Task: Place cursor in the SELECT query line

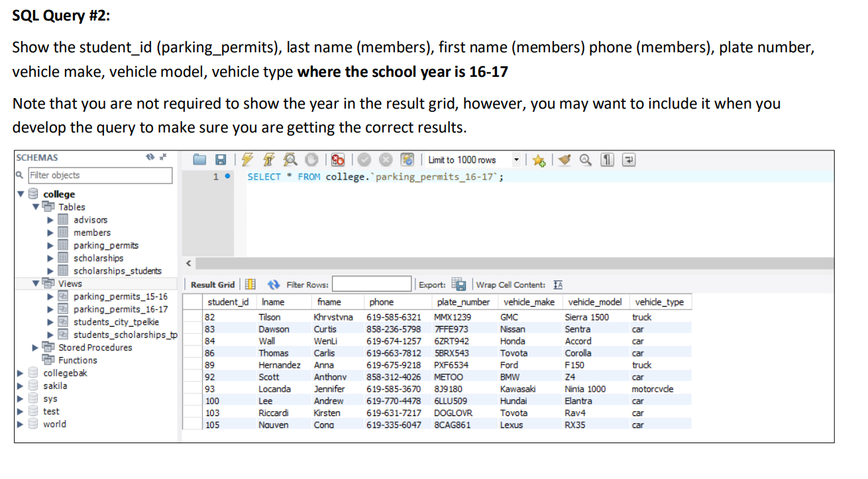Action: pos(375,177)
